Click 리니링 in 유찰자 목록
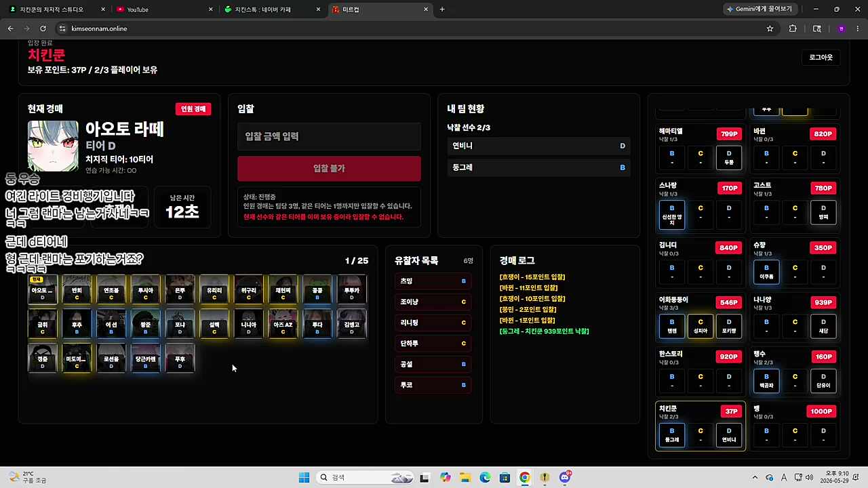The height and width of the screenshot is (488, 868). click(x=433, y=323)
